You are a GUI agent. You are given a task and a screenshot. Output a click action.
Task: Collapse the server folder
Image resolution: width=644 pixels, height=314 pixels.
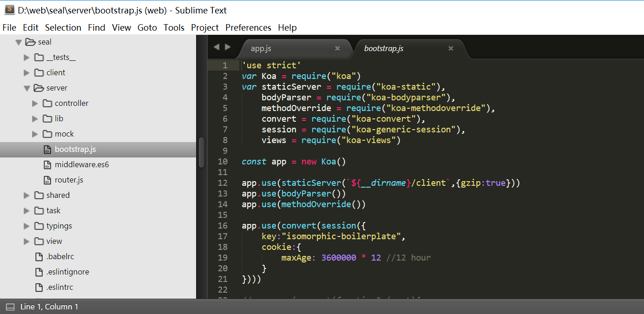(27, 88)
